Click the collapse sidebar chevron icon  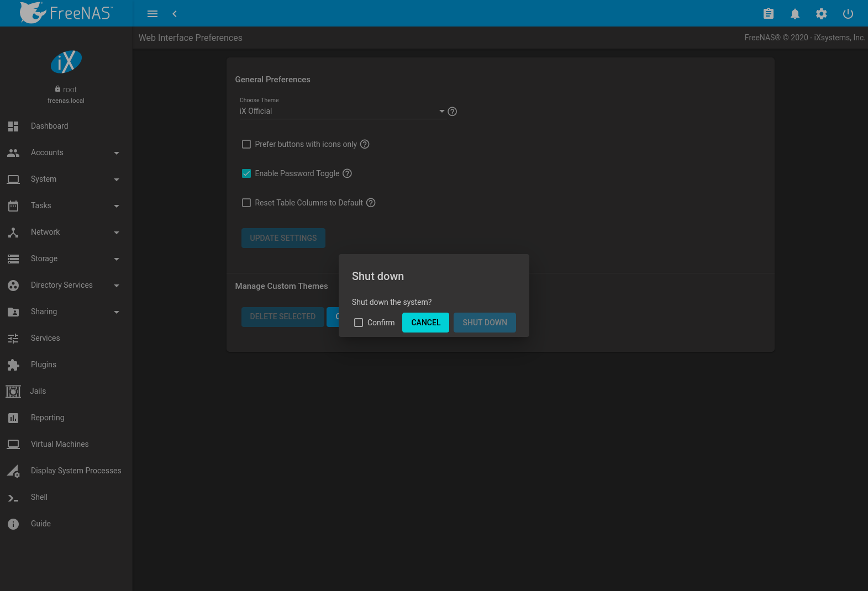click(x=175, y=14)
